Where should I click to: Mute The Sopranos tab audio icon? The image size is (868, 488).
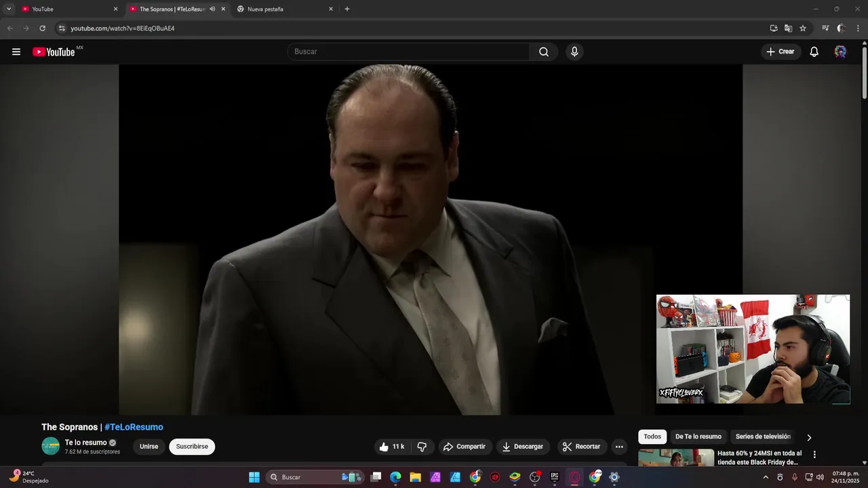click(x=212, y=9)
